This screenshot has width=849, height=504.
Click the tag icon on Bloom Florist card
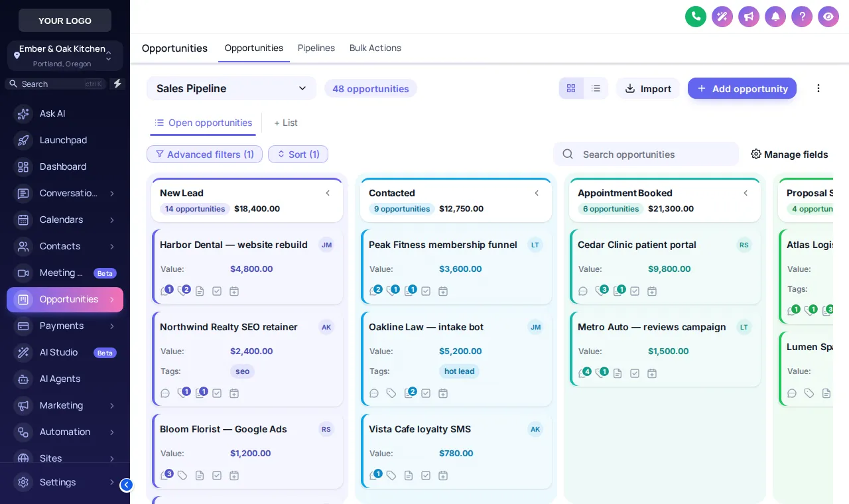coord(182,475)
